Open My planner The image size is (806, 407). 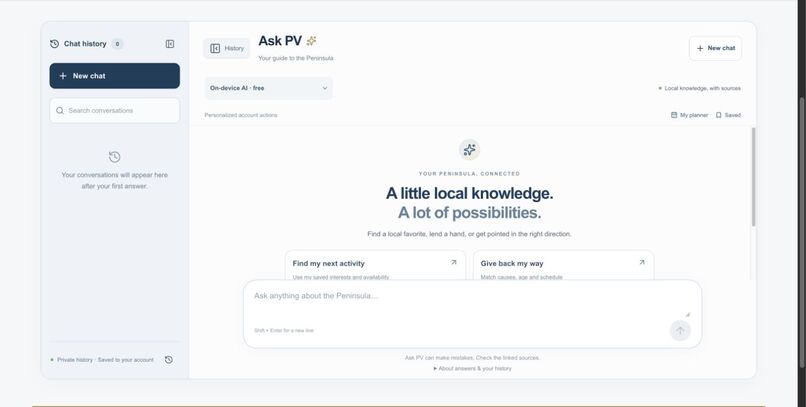(689, 115)
